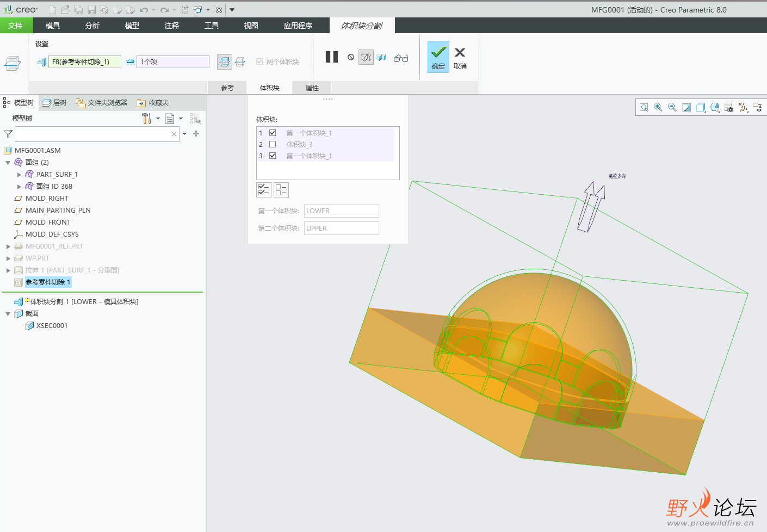Switch to the 模型 ribbon tab
This screenshot has width=767, height=532.
pos(132,26)
